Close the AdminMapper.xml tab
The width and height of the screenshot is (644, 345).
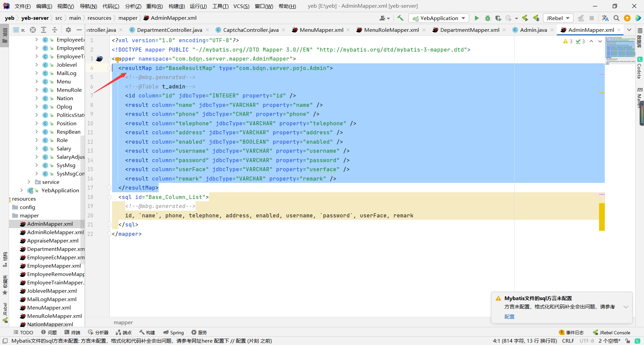619,30
